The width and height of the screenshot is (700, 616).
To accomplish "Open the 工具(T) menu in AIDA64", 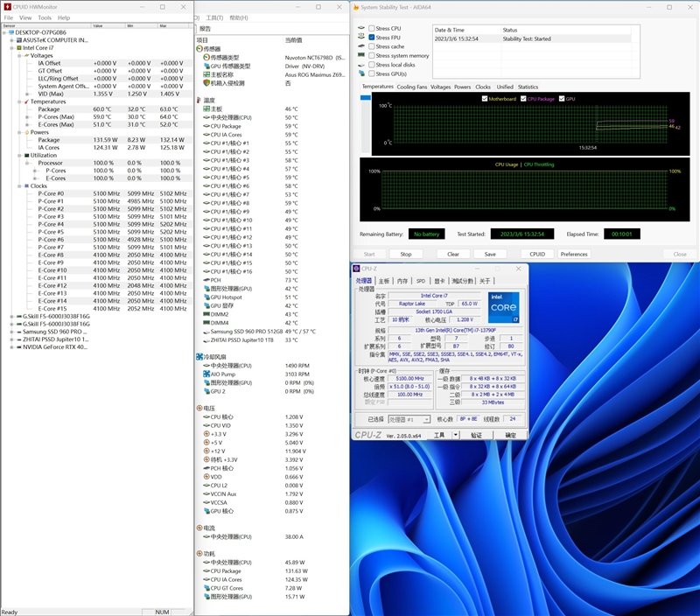I will (214, 17).
